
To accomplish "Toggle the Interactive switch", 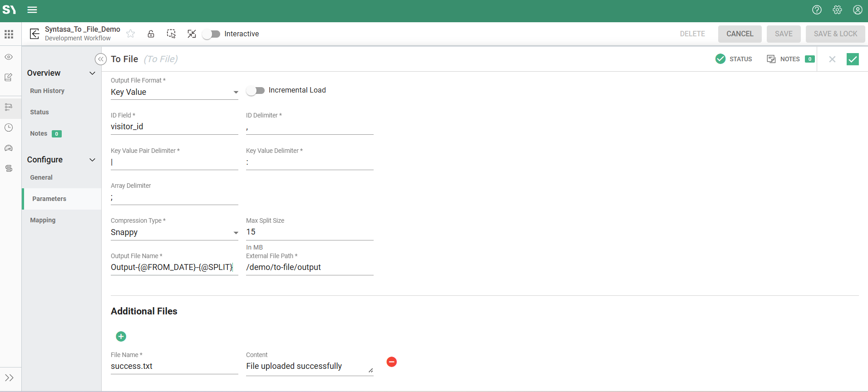I will point(211,34).
